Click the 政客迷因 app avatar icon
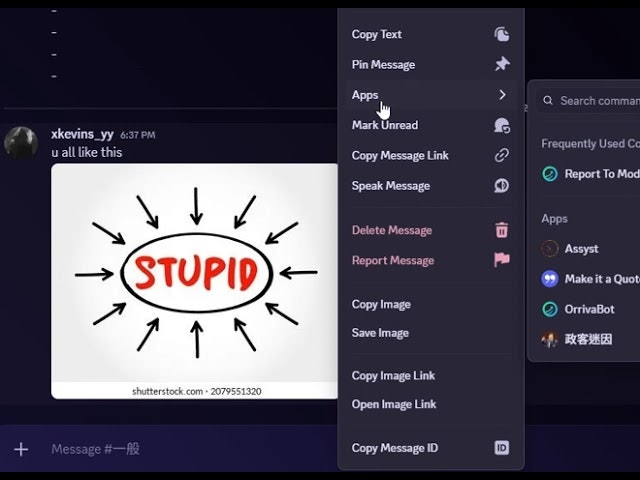640x480 pixels. [550, 339]
